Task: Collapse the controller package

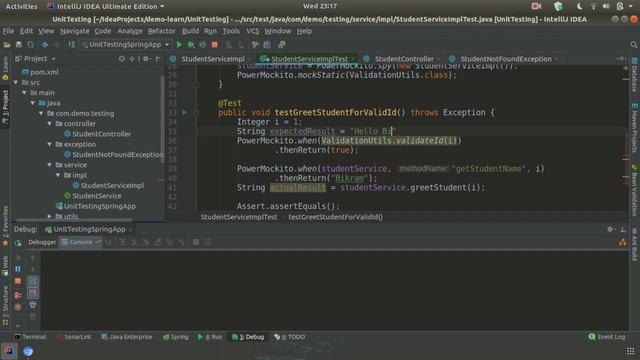Action: (x=49, y=124)
